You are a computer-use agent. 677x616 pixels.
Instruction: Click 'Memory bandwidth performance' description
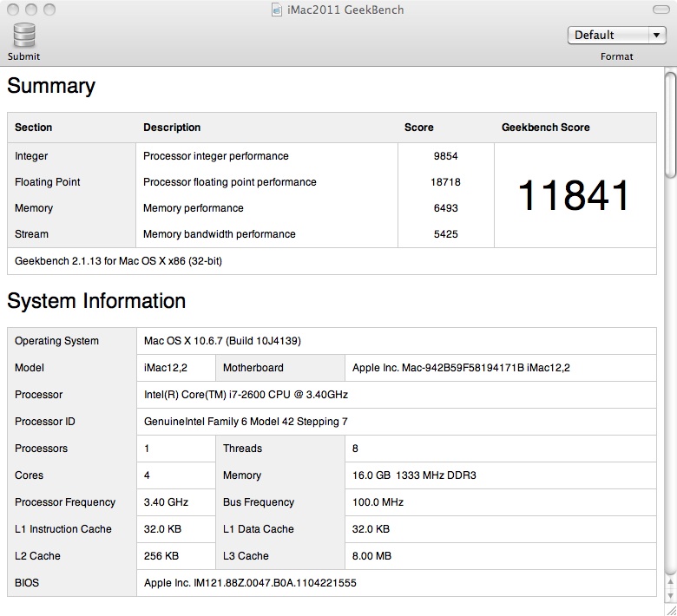click(220, 234)
